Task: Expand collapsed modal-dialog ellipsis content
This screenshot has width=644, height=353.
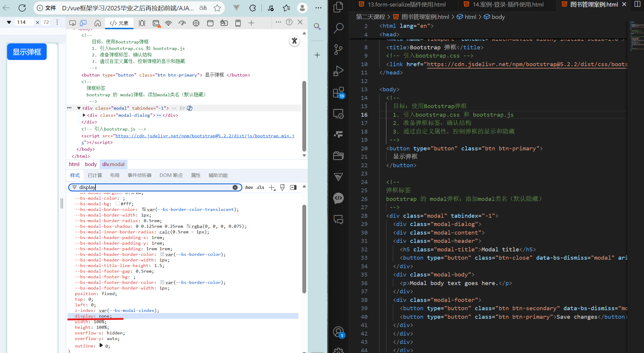Action: [x=159, y=115]
